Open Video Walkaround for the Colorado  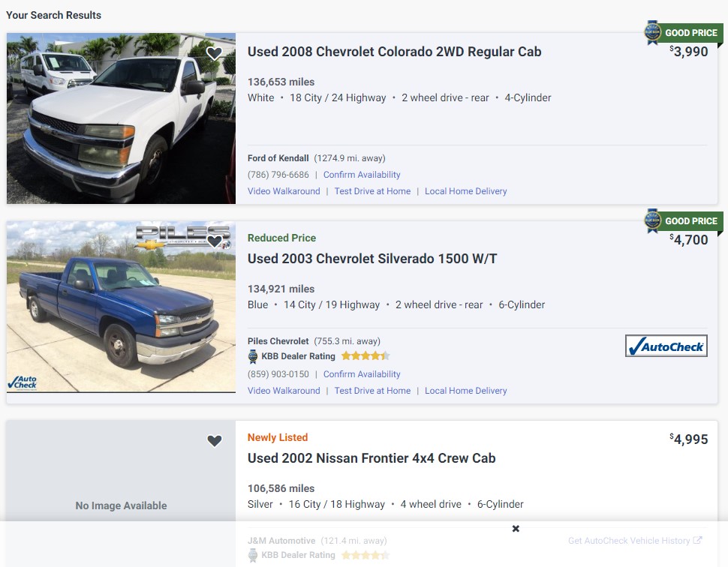(x=284, y=191)
